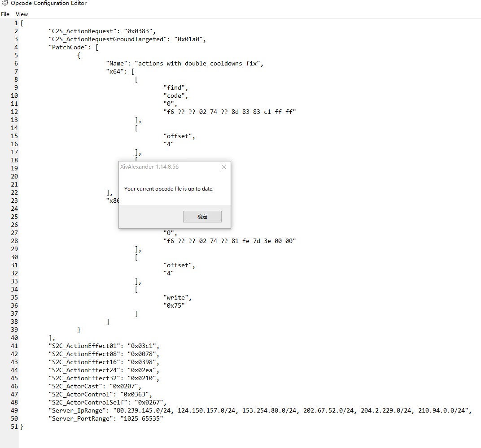The height and width of the screenshot is (448, 481).
Task: Open the View menu
Action: [x=21, y=14]
